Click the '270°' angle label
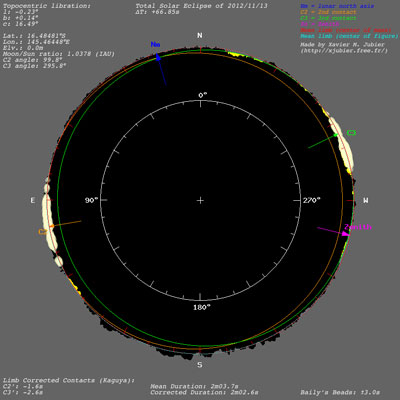This screenshot has height=400, width=400. click(x=311, y=200)
